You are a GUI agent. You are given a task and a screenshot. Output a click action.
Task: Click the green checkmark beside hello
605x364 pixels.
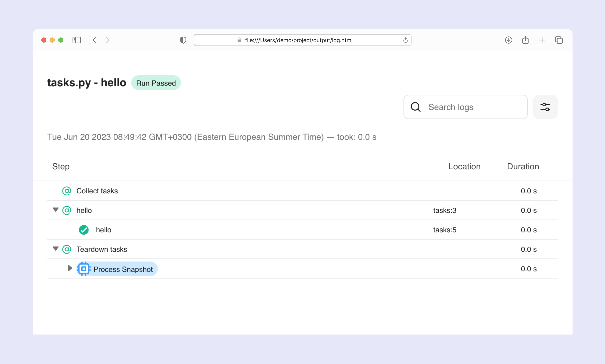[x=84, y=230]
